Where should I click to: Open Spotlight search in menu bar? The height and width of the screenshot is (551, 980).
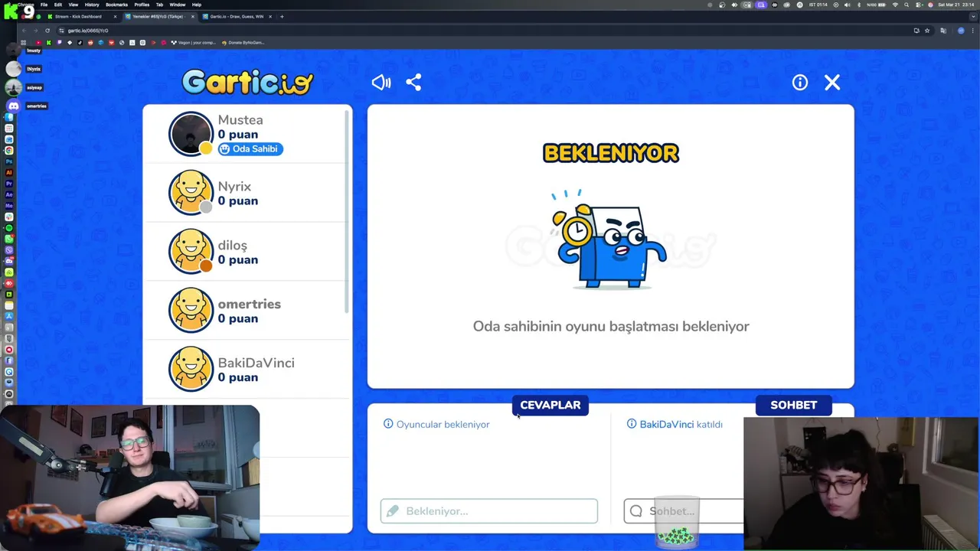pos(906,5)
